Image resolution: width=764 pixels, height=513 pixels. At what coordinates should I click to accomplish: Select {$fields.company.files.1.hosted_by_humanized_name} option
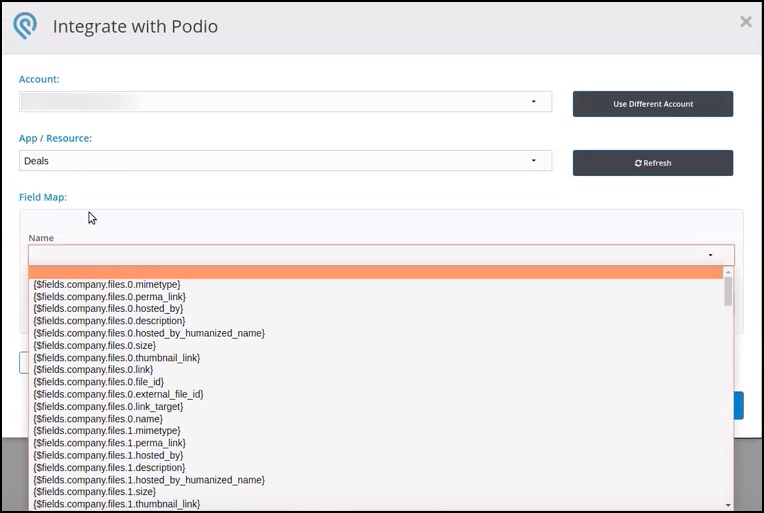149,480
